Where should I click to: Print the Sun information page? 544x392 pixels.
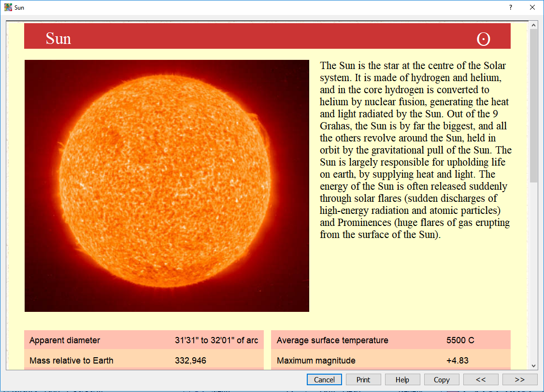tap(363, 379)
